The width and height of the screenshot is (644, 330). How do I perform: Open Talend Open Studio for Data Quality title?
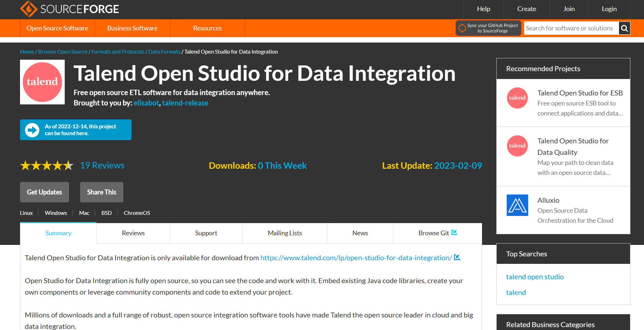[x=573, y=147]
